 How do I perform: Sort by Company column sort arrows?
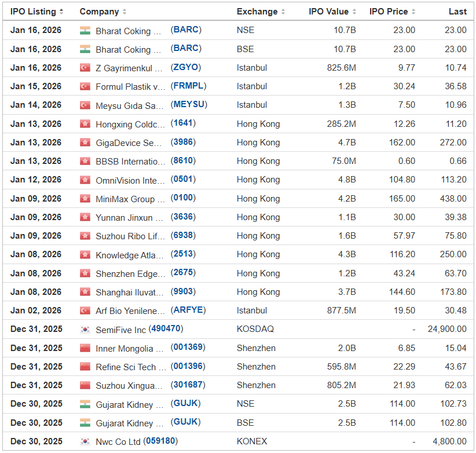pyautogui.click(x=124, y=12)
